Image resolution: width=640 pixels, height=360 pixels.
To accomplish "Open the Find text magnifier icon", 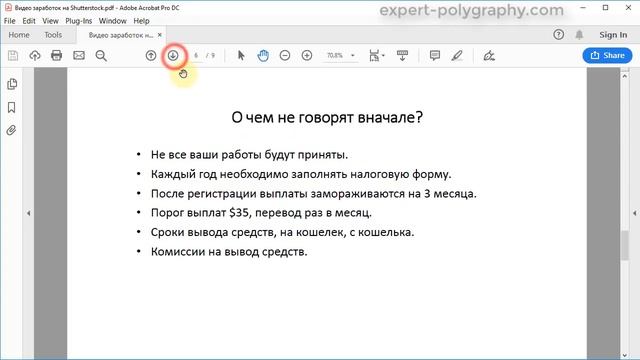I will click(x=101, y=56).
